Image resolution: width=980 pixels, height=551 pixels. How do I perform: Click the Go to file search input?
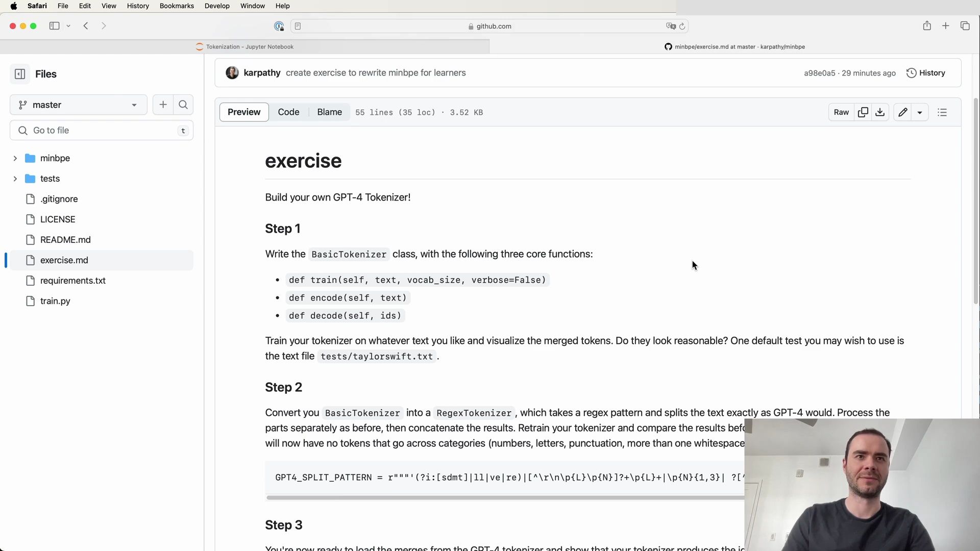point(103,130)
